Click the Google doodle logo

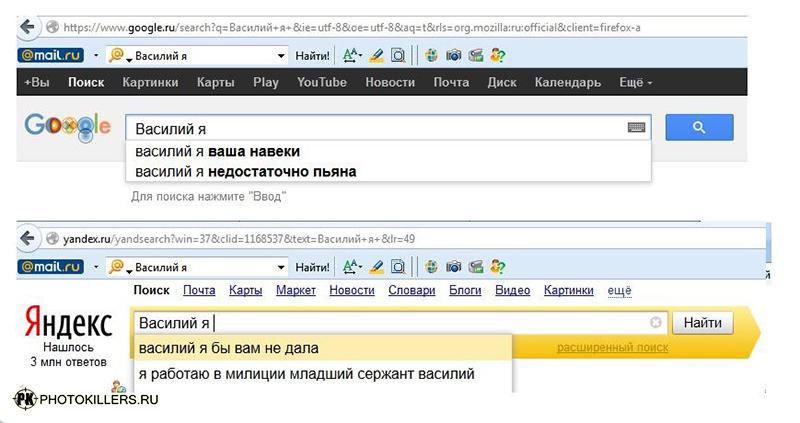click(x=67, y=126)
